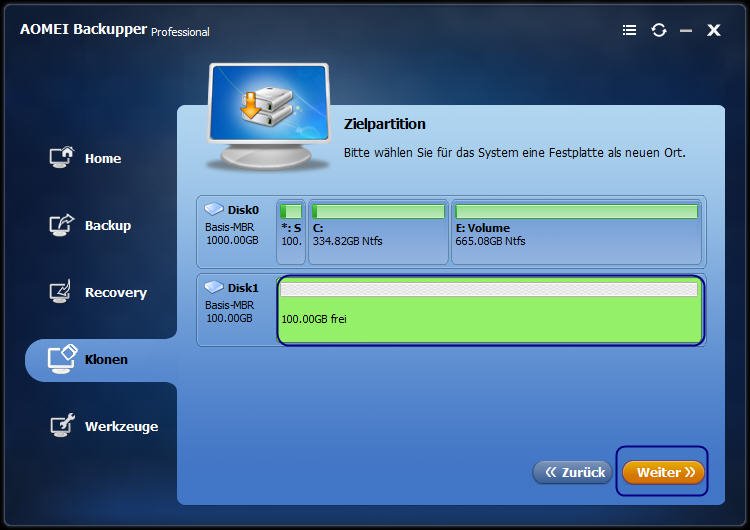Minimize the AOMEI Backupper window
The image size is (750, 530).
686,31
